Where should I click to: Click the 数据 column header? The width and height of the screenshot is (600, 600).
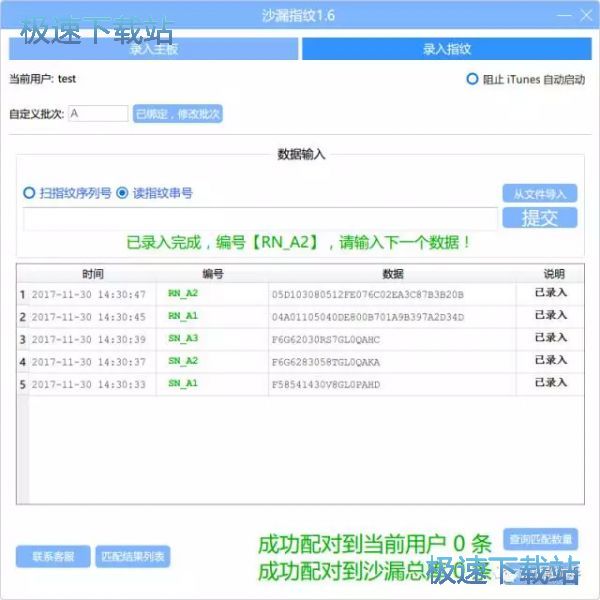pyautogui.click(x=393, y=274)
